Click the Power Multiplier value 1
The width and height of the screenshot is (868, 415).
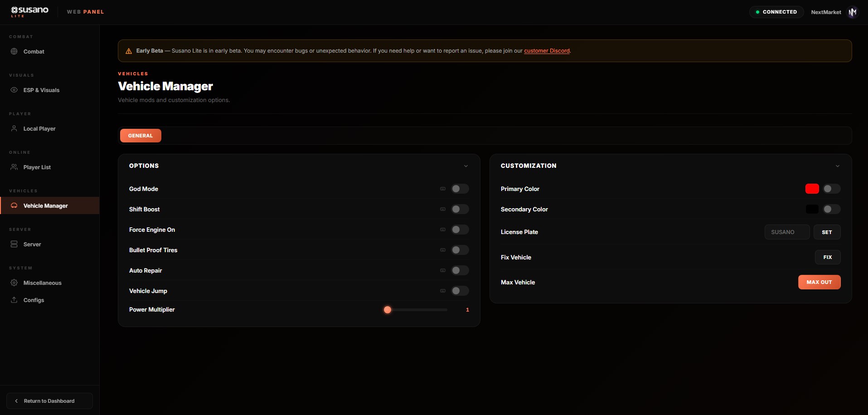point(467,310)
